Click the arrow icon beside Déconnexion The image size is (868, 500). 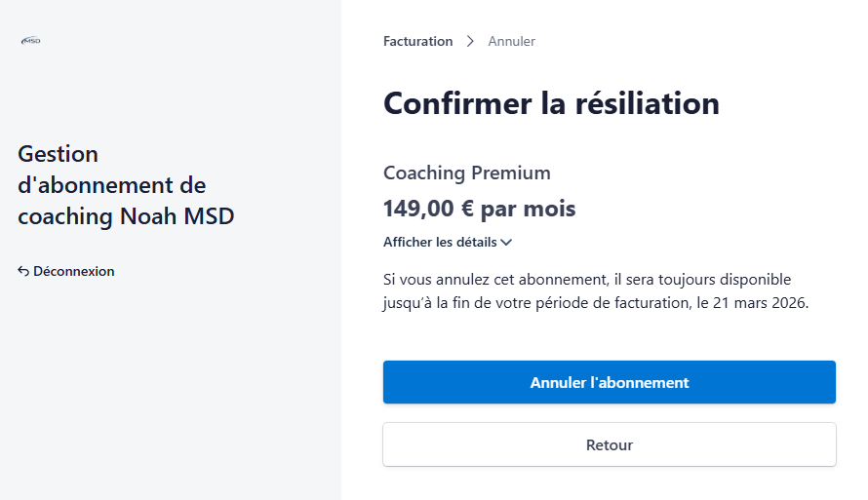point(23,272)
